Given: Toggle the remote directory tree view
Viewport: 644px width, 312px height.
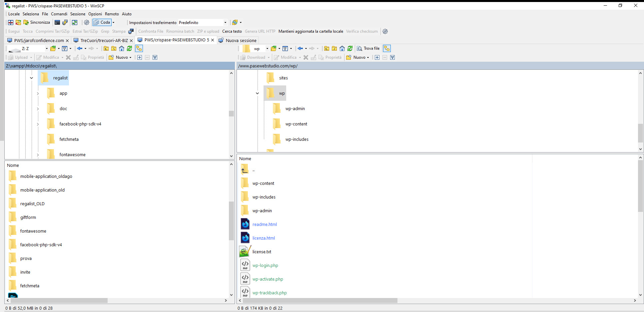Looking at the screenshot, I should (x=387, y=48).
